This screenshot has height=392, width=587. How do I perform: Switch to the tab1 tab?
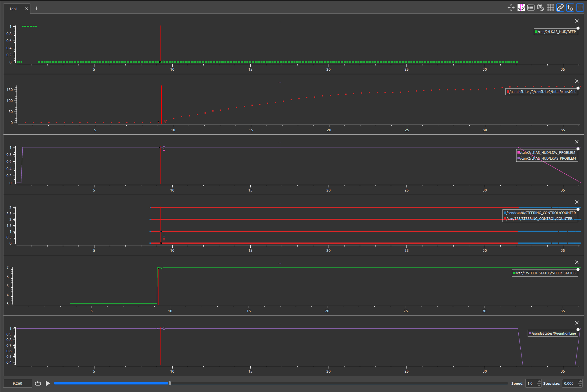pos(14,9)
